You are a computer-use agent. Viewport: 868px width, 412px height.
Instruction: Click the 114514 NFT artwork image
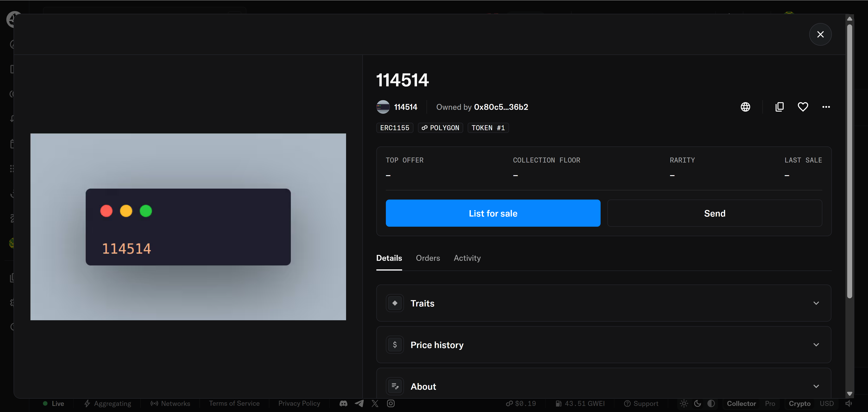(188, 227)
